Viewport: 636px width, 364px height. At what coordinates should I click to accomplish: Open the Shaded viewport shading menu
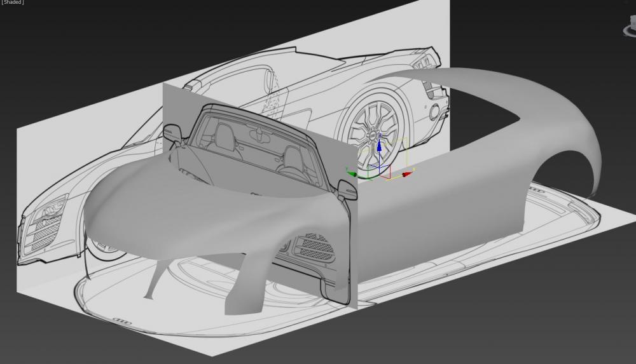[x=12, y=2]
